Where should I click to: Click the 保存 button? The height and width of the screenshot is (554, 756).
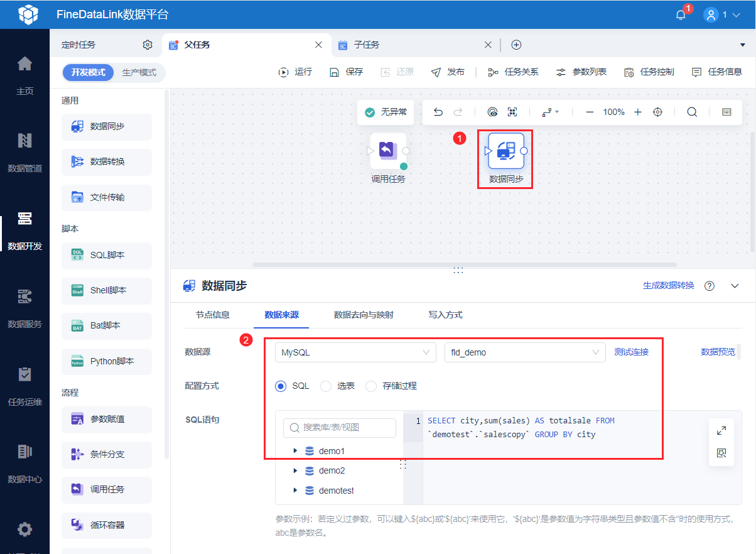pyautogui.click(x=346, y=72)
